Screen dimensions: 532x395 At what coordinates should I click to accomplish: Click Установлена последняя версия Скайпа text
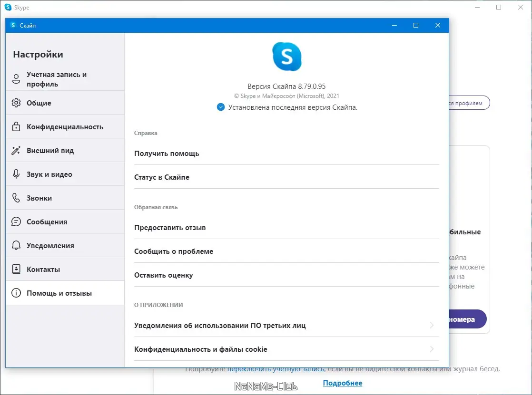[293, 107]
